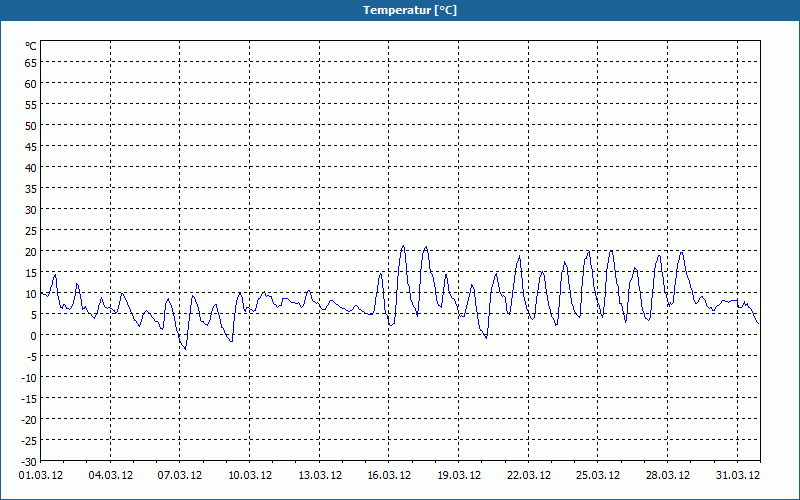Click the date label '07.03.12'

pyautogui.click(x=180, y=476)
